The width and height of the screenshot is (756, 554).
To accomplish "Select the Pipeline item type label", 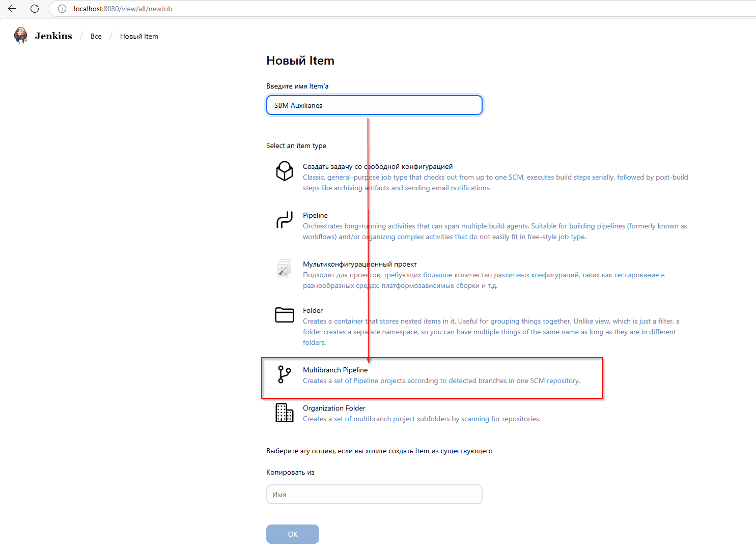I will pos(315,215).
